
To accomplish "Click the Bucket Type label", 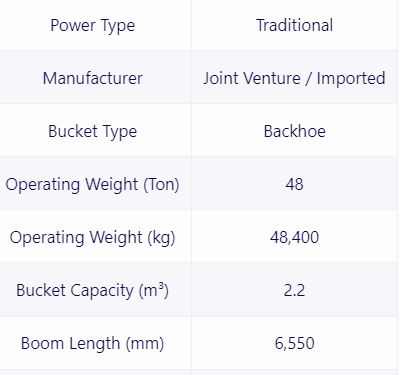I will click(x=93, y=131).
